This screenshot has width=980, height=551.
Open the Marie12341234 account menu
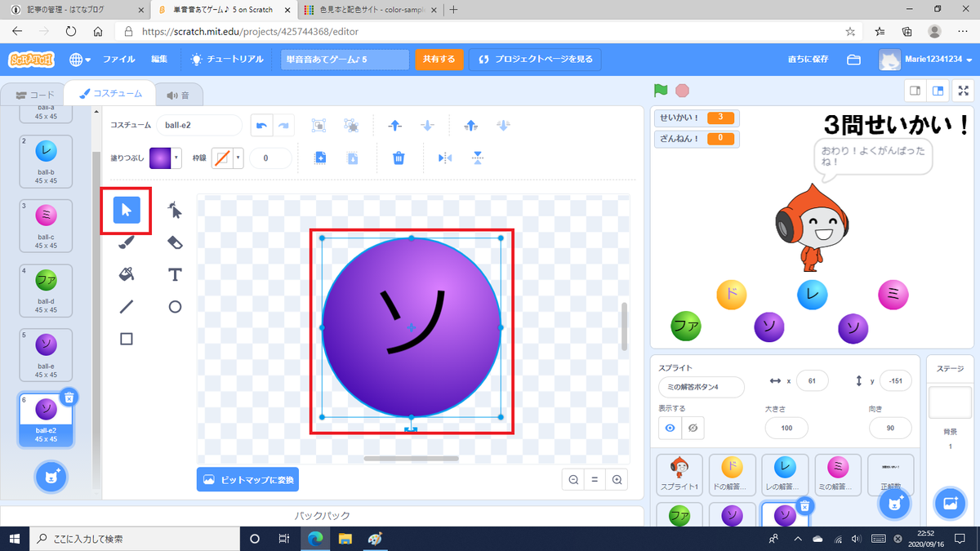click(x=926, y=60)
